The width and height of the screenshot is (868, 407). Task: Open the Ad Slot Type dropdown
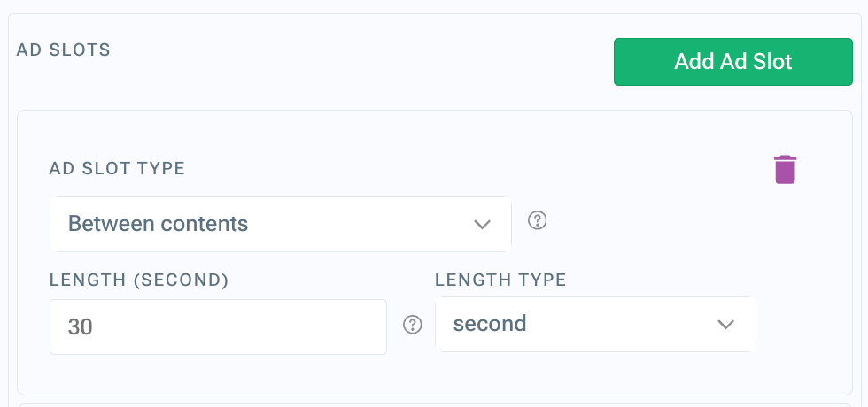281,224
